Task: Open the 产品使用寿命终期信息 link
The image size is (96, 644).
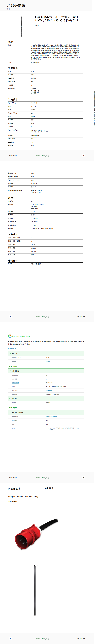Action: [51, 417]
